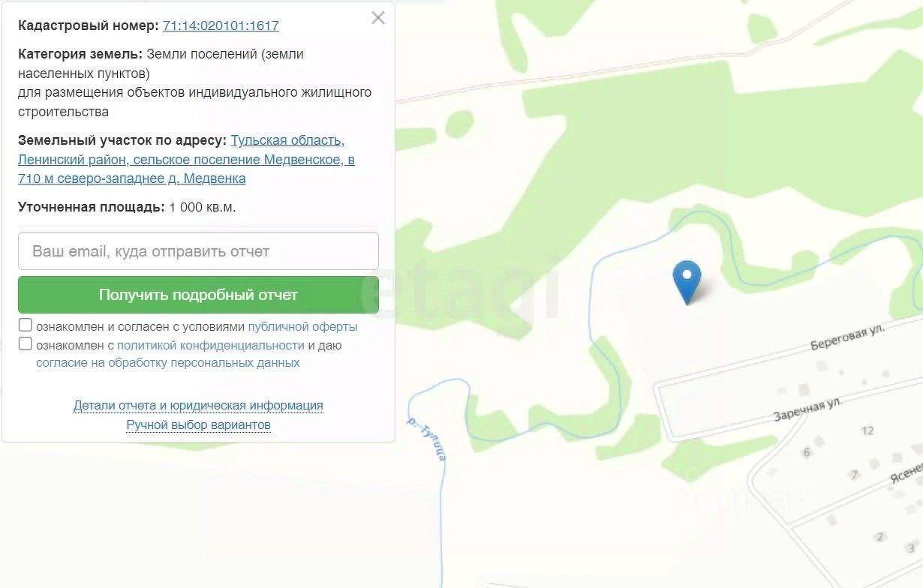Viewport: 923px width, 588px height.
Task: Focus the email input field
Action: (198, 251)
